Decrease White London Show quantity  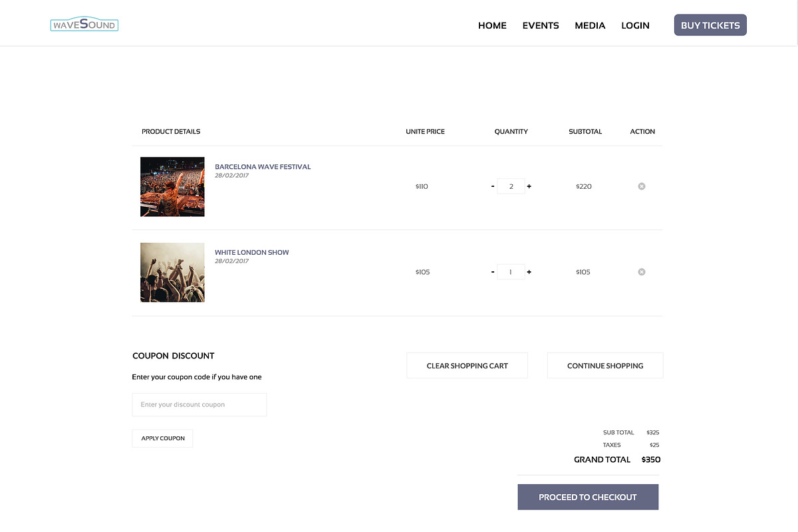coord(493,272)
